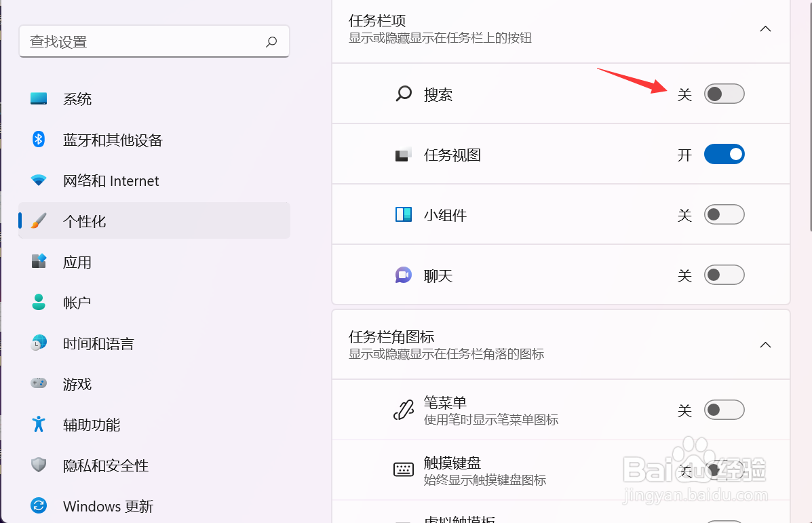Click the System monitor icon in the sidebar
The width and height of the screenshot is (812, 523).
coord(39,98)
